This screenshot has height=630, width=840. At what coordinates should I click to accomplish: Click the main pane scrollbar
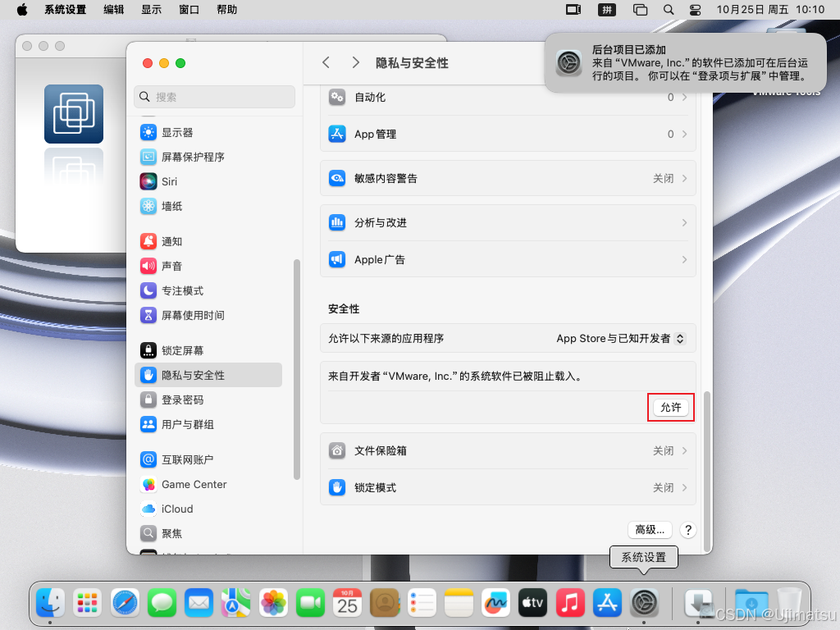pos(707,472)
